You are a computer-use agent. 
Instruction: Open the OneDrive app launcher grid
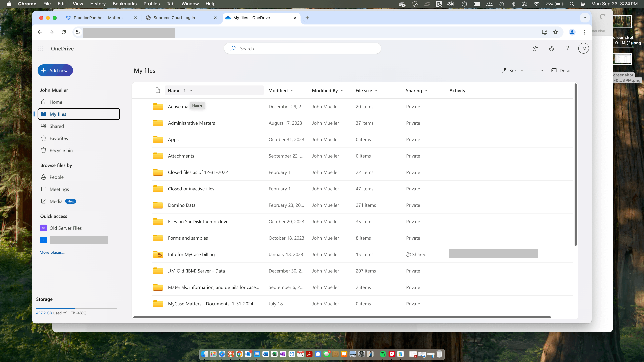[x=40, y=48]
